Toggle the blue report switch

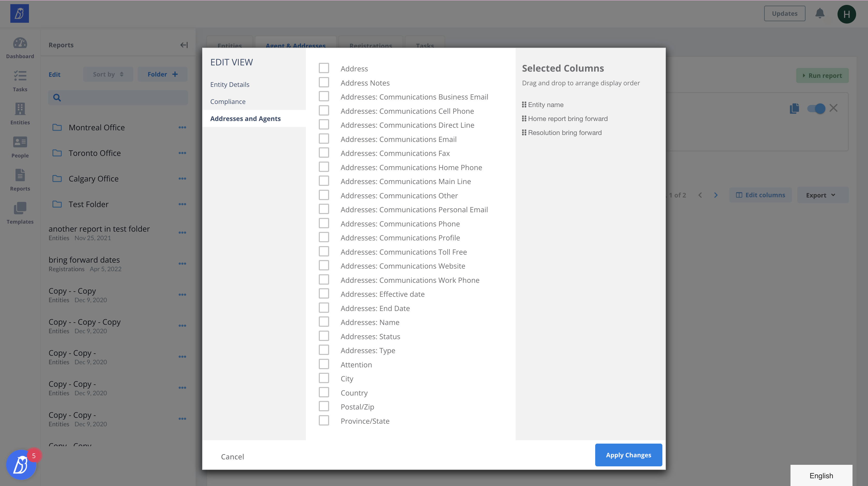[x=816, y=109]
